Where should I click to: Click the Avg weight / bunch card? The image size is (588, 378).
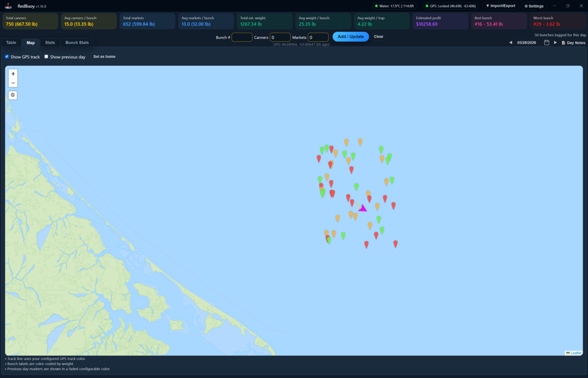point(323,21)
